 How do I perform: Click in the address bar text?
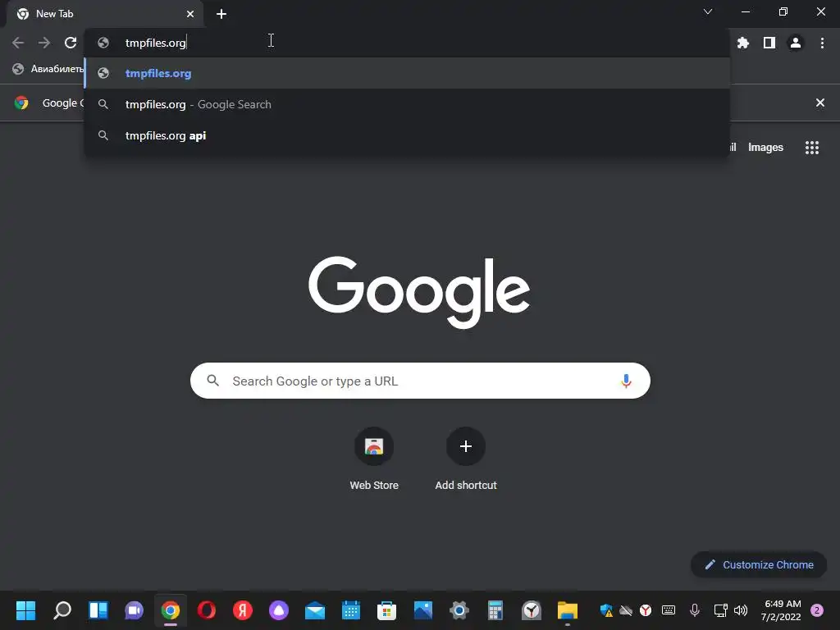[155, 43]
